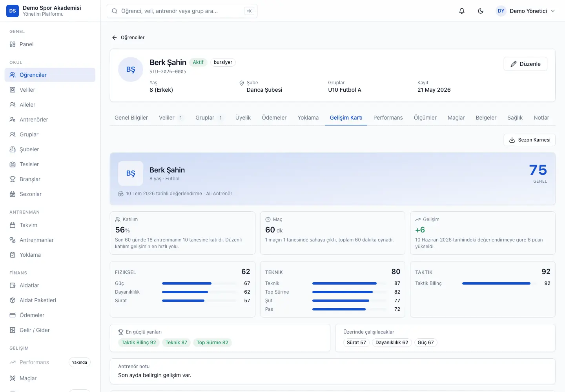This screenshot has width=565, height=392.
Task: Click the Teknik 87 strength chip
Action: point(176,343)
